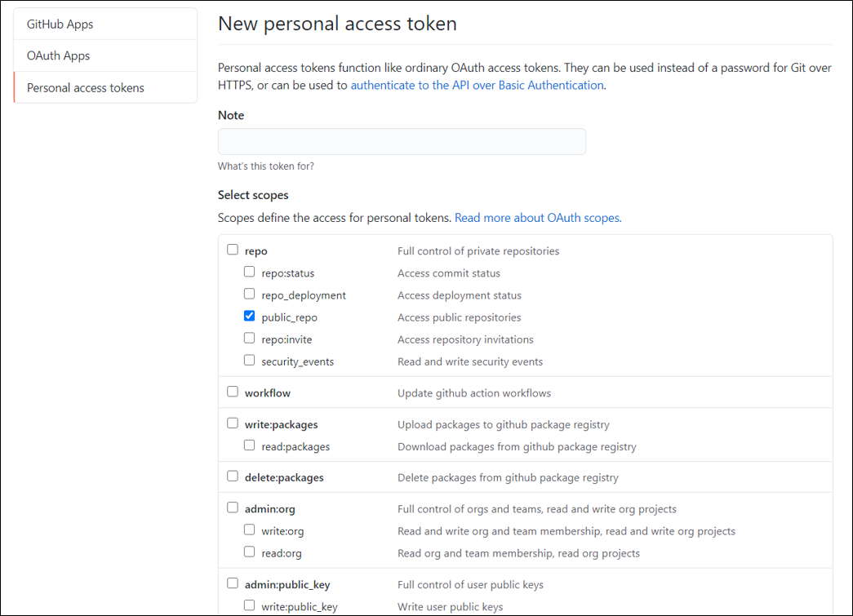Check the admin:org scope checkbox
853x616 pixels.
coord(233,508)
